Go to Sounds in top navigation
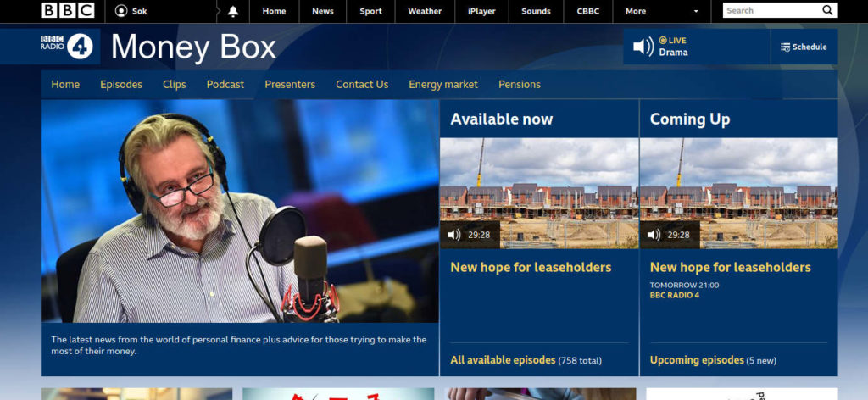This screenshot has width=868, height=400. (x=536, y=11)
